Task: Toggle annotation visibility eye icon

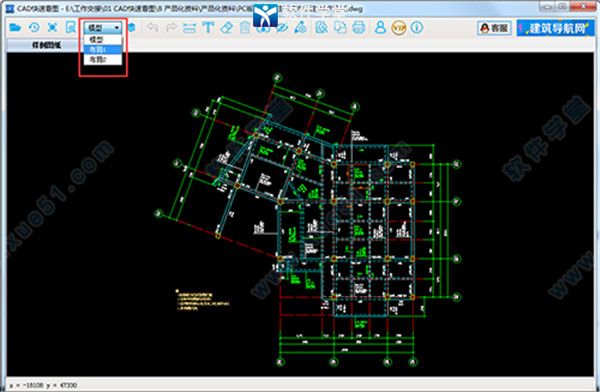Action: [x=282, y=28]
